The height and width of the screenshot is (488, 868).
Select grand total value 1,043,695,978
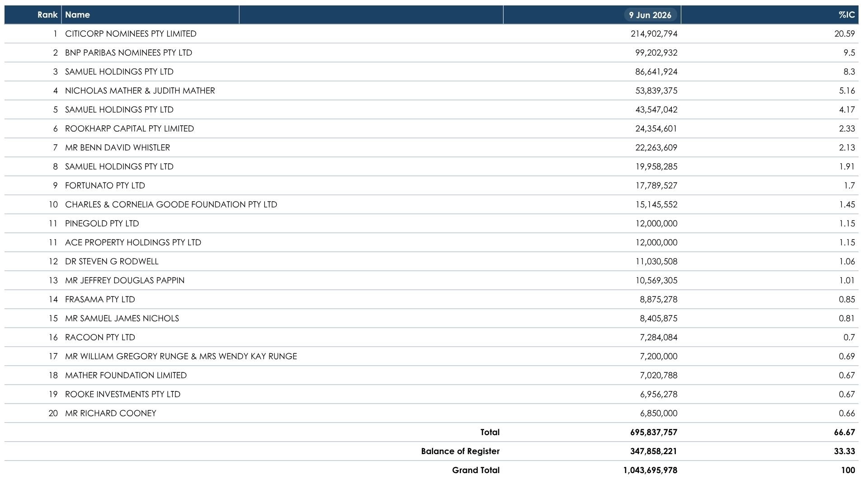[x=650, y=470]
